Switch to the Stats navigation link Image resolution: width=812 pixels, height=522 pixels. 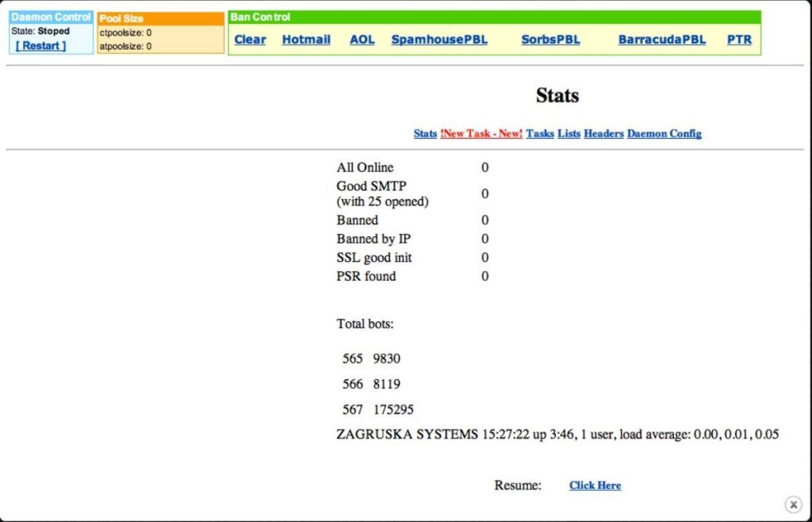425,134
